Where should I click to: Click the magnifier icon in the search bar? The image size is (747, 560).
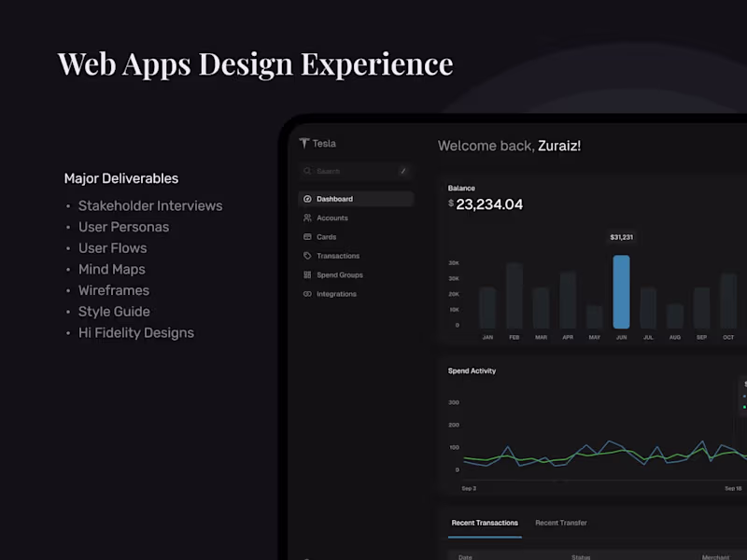(307, 171)
